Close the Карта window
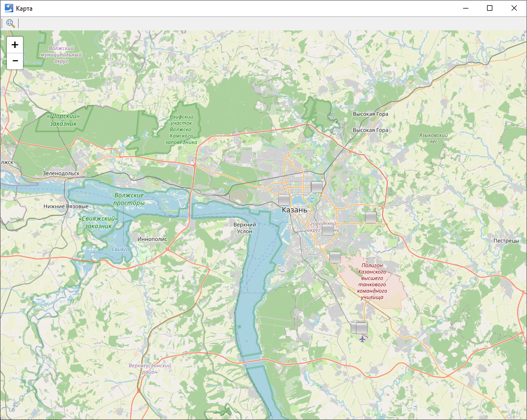Image resolution: width=527 pixels, height=420 pixels. coord(514,8)
